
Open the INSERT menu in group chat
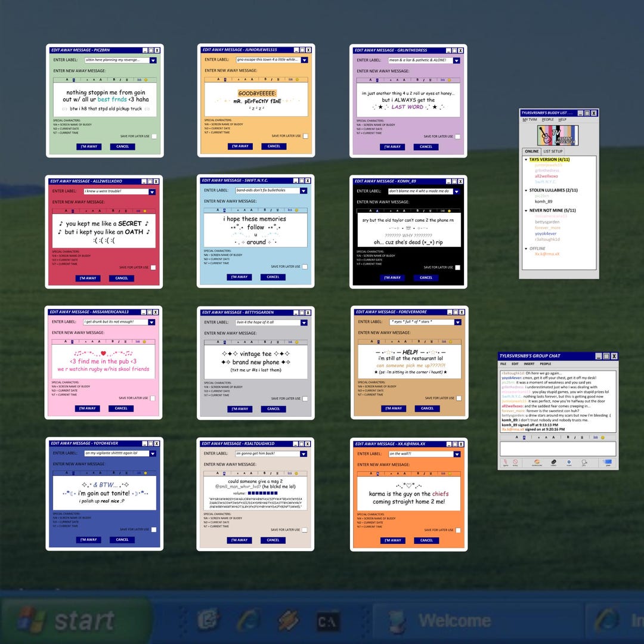click(x=529, y=364)
